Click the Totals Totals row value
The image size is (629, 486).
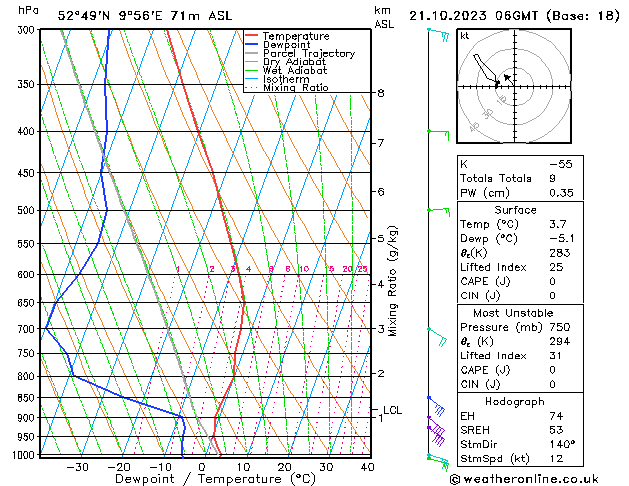pos(552,178)
